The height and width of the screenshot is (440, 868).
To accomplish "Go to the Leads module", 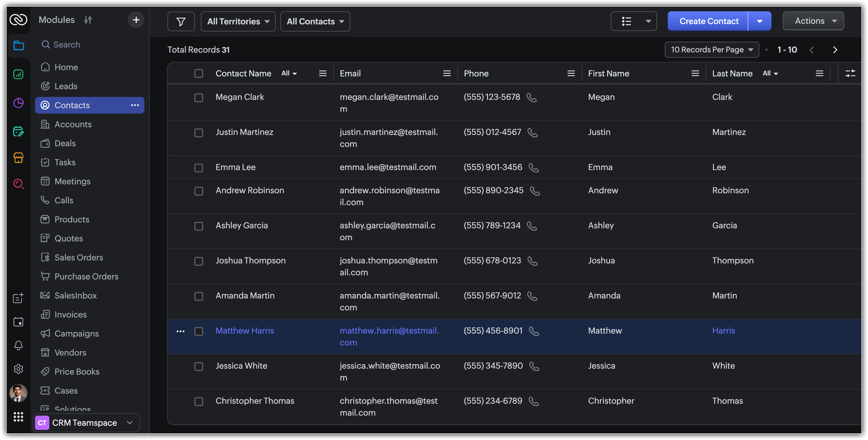I will (x=66, y=86).
